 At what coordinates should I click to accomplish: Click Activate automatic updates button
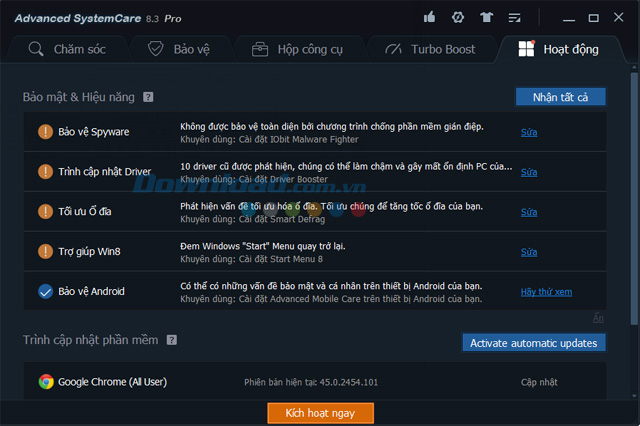click(534, 343)
